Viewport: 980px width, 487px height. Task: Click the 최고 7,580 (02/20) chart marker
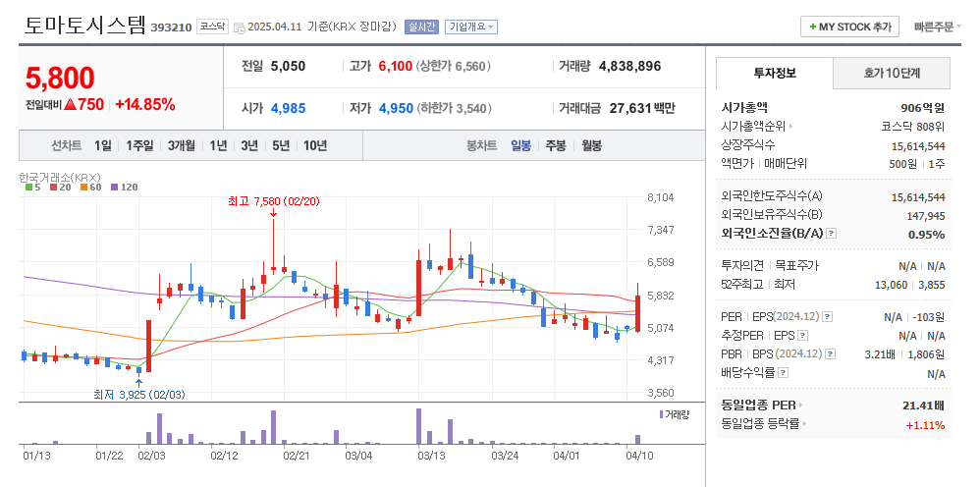[x=274, y=201]
